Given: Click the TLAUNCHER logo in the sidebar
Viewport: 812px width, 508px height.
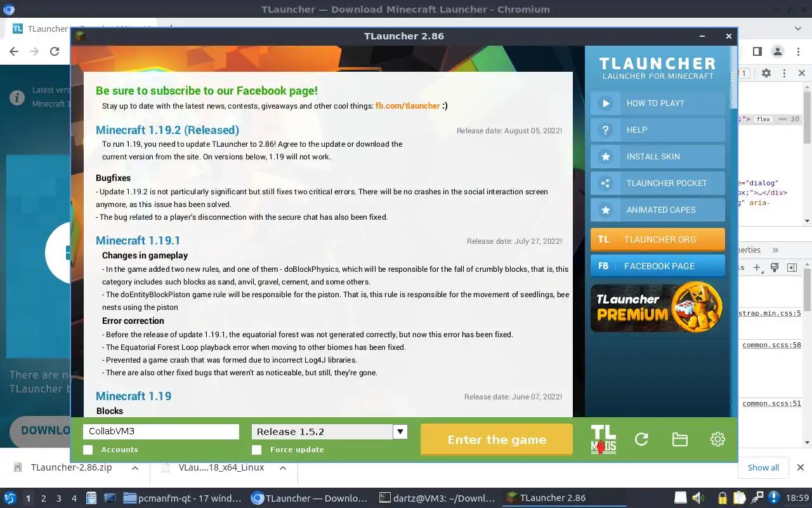Looking at the screenshot, I should [x=657, y=68].
